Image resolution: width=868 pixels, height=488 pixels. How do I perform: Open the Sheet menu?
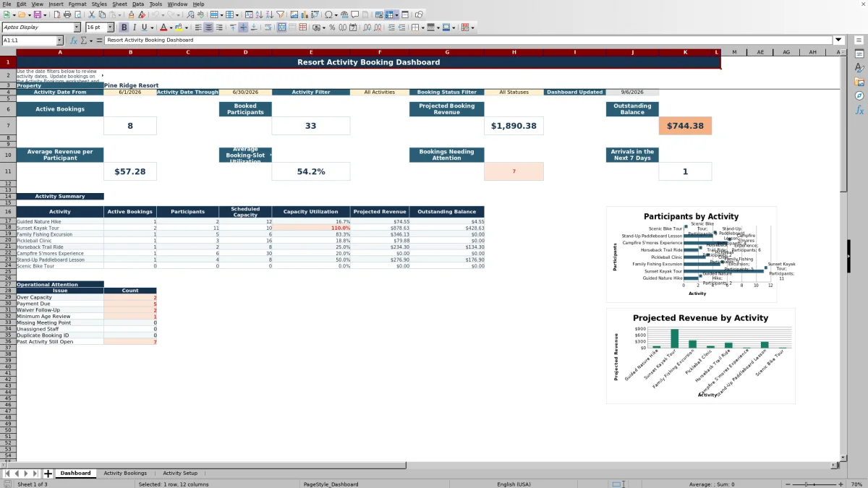tap(119, 4)
